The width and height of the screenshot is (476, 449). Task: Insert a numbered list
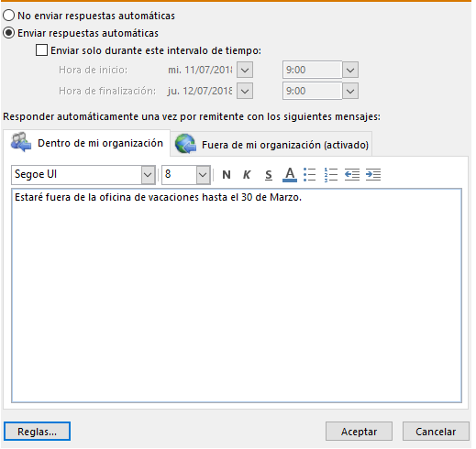(x=331, y=175)
